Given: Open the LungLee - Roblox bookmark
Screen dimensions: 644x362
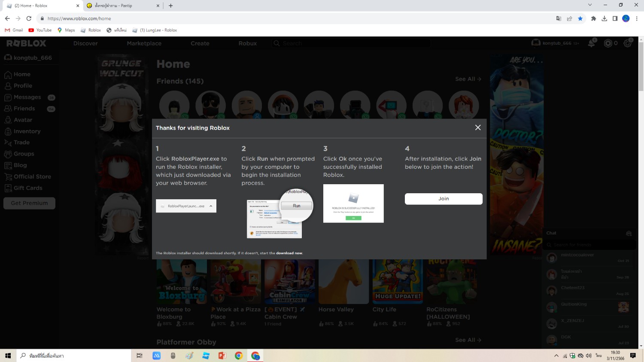Looking at the screenshot, I should (x=155, y=30).
